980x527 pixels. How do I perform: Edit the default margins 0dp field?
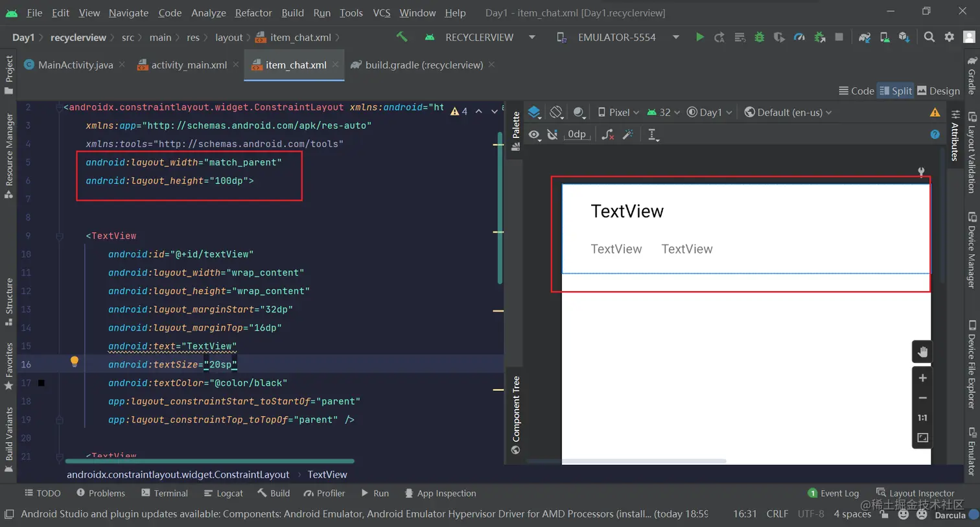577,134
